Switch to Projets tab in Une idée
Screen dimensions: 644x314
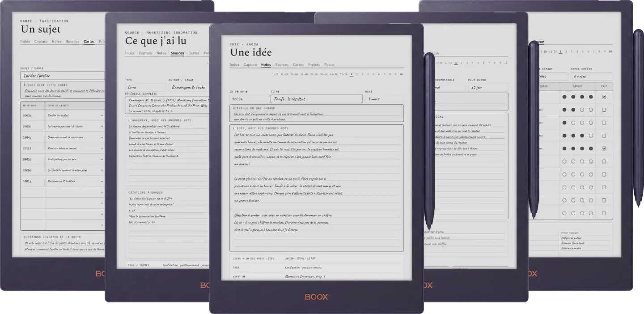pyautogui.click(x=314, y=65)
